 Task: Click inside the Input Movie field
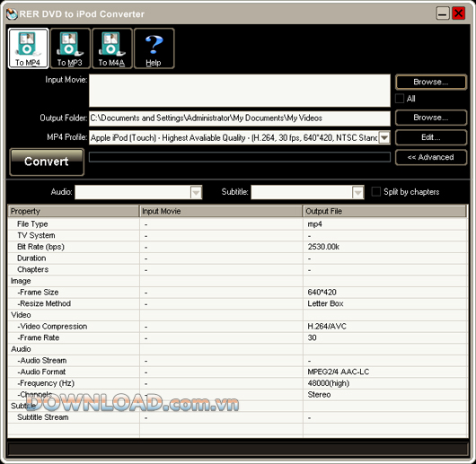[240, 91]
